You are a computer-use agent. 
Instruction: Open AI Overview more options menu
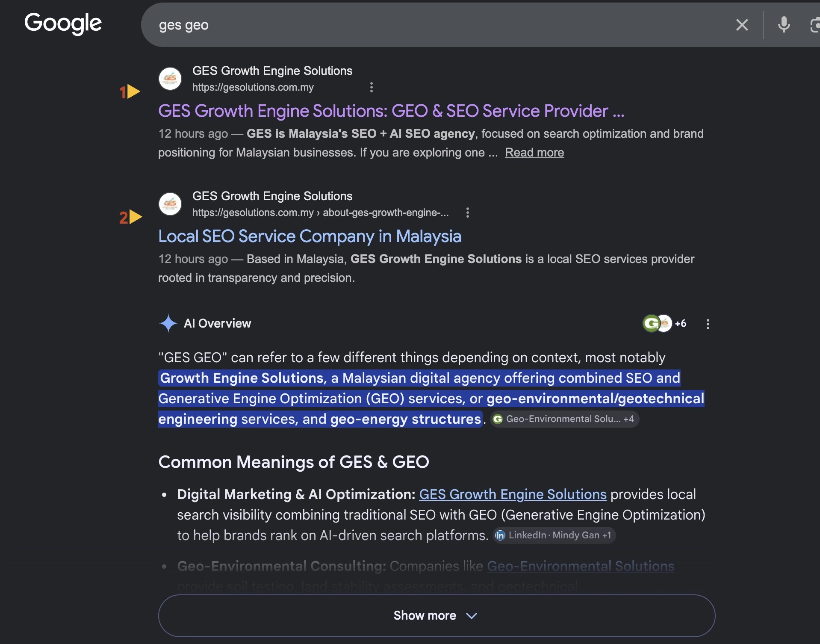tap(708, 324)
